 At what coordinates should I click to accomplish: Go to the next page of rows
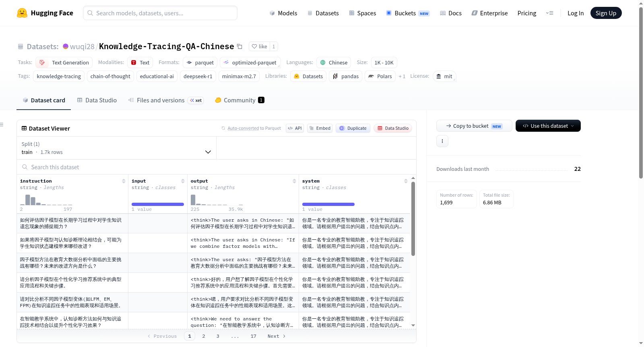pyautogui.click(x=277, y=336)
